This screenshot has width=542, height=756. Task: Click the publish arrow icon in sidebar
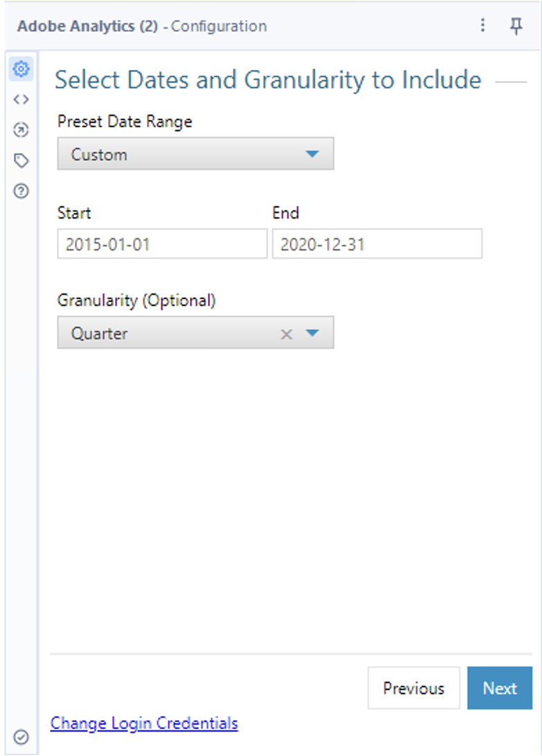tap(21, 129)
